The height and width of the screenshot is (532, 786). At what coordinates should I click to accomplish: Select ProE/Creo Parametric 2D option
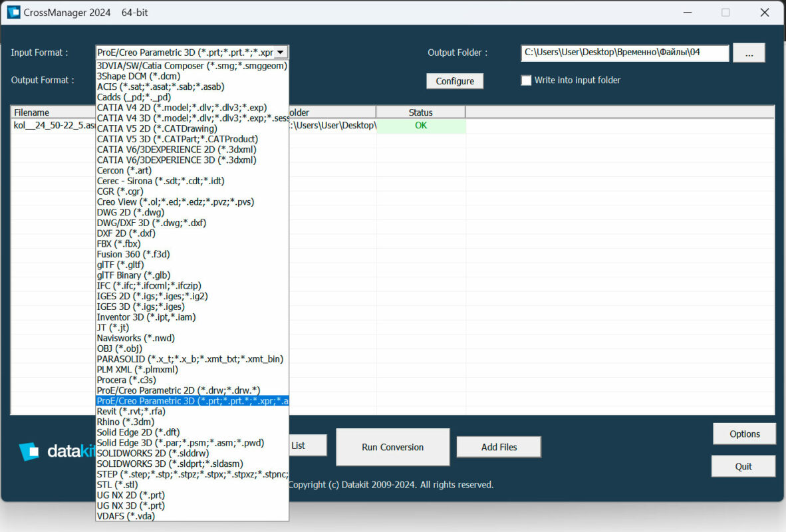tap(192, 390)
